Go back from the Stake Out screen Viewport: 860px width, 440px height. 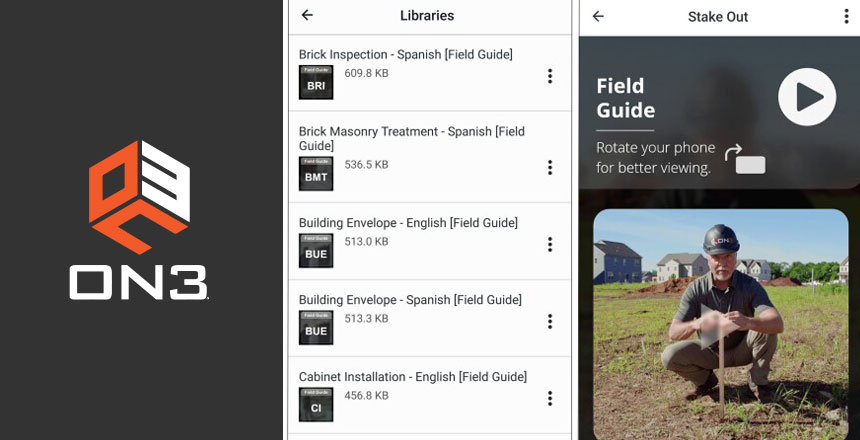598,16
